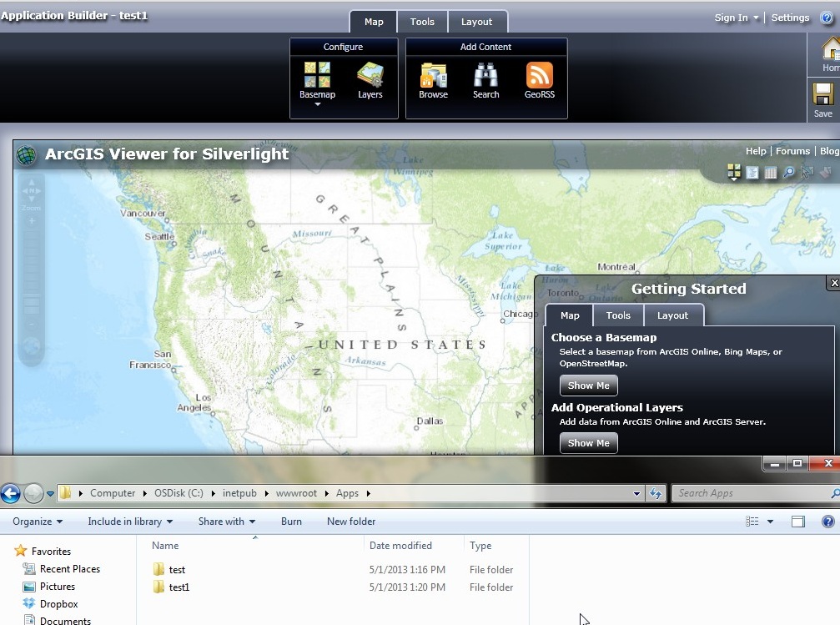The image size is (840, 625).
Task: Click Show Me under Add Operational Layers
Action: click(588, 443)
